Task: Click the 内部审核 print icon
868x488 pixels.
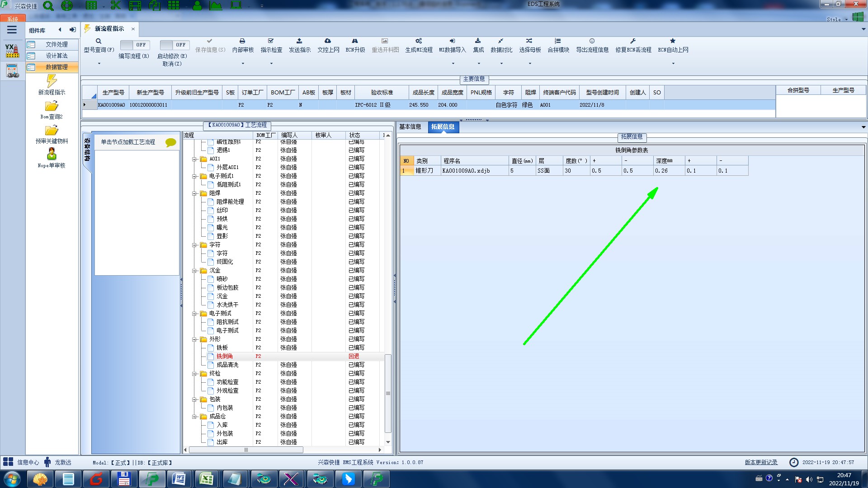Action: [x=242, y=41]
